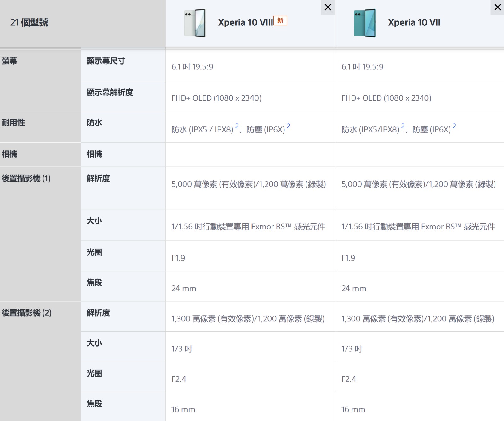Click the 大小 label under 後置攝影機 (2)
The height and width of the screenshot is (421, 504).
click(94, 343)
